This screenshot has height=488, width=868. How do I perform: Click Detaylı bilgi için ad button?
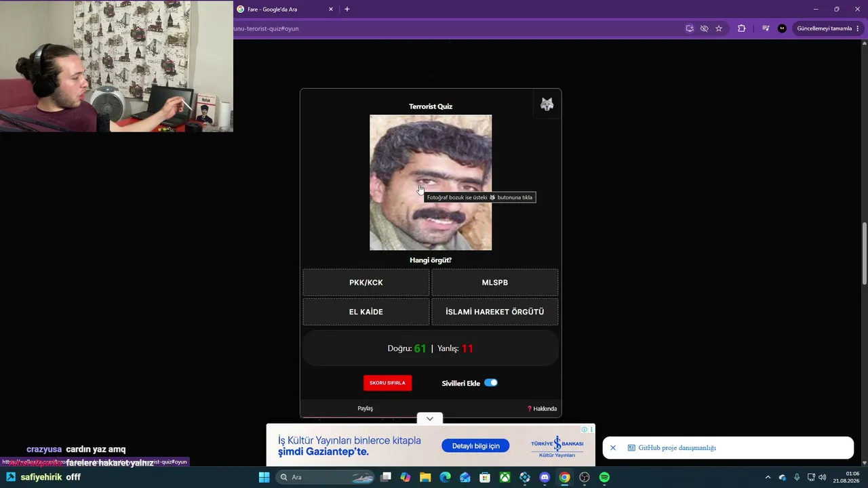click(x=476, y=446)
